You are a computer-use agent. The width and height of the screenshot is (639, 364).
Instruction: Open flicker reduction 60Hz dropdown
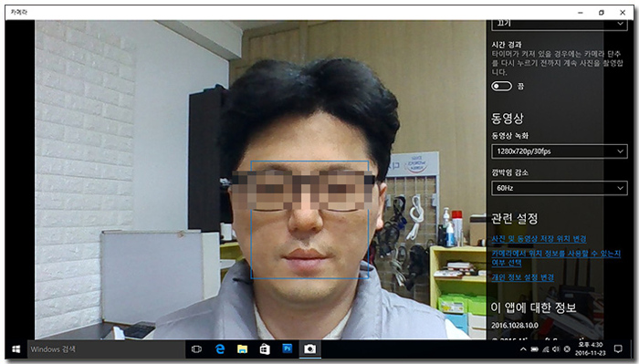[x=559, y=188]
